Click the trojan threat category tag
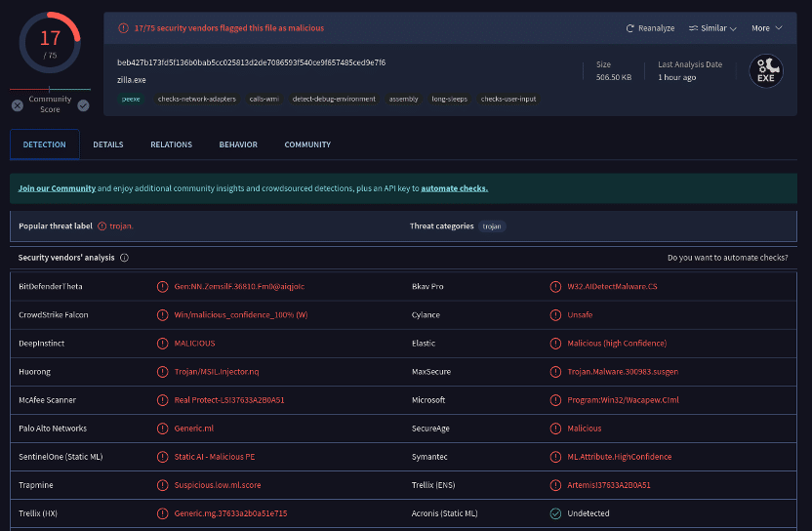812x531 pixels. pyautogui.click(x=492, y=226)
